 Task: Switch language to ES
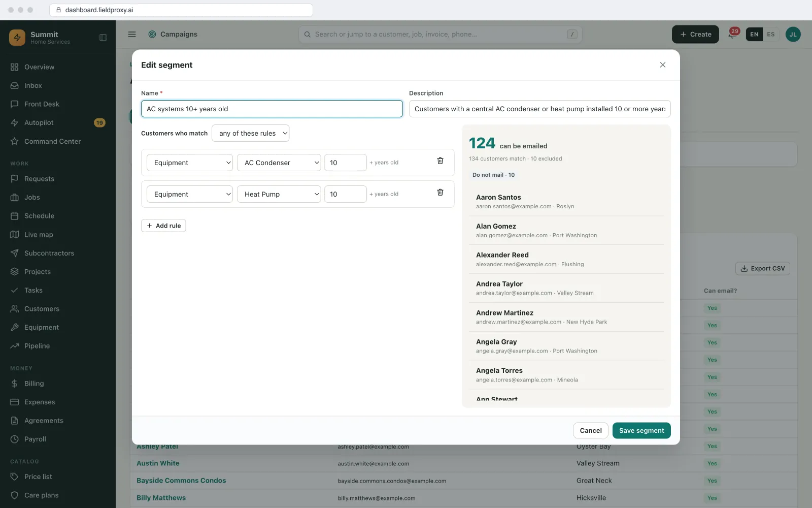(770, 35)
